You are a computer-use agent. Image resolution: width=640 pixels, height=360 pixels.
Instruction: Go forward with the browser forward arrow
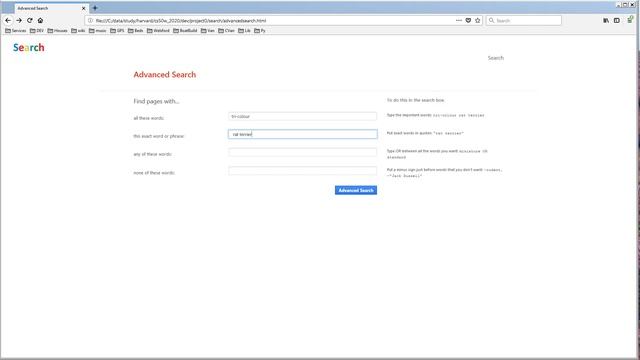19,20
